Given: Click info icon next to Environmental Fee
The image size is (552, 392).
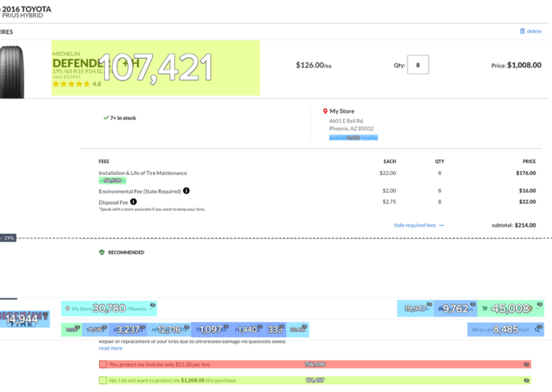Looking at the screenshot, I should coord(186,191).
